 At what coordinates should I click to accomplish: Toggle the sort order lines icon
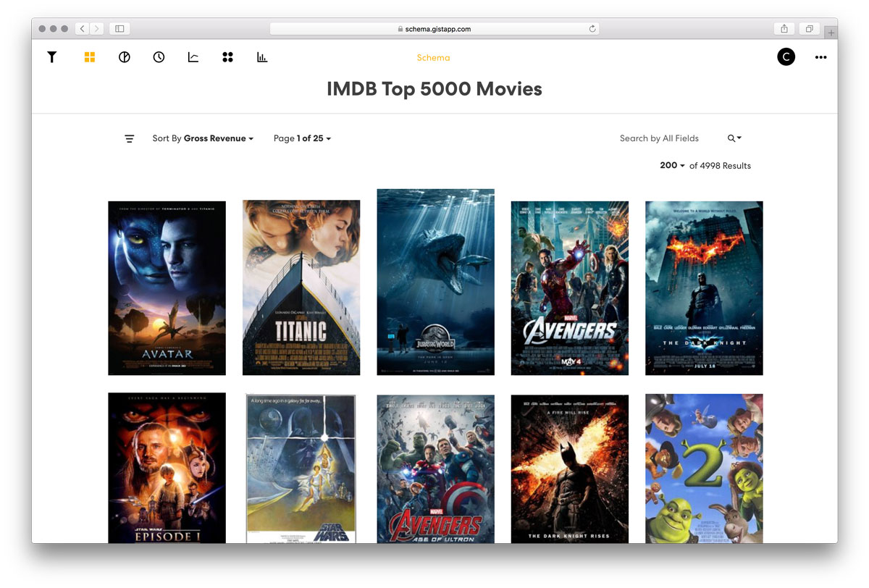130,138
